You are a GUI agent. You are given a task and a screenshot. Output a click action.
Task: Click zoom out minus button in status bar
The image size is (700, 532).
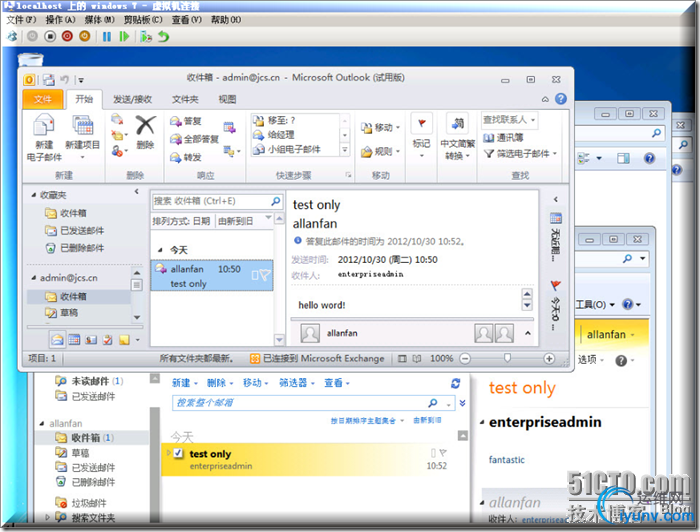point(465,358)
